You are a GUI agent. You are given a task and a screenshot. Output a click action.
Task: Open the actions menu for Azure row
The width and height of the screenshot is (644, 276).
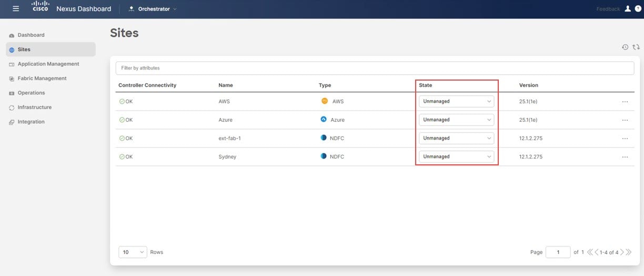625,120
